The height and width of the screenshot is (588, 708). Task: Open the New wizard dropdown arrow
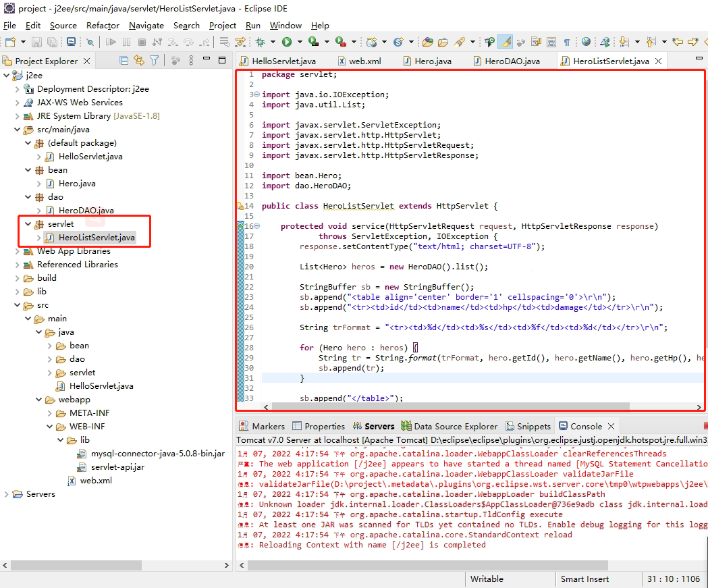click(x=23, y=42)
